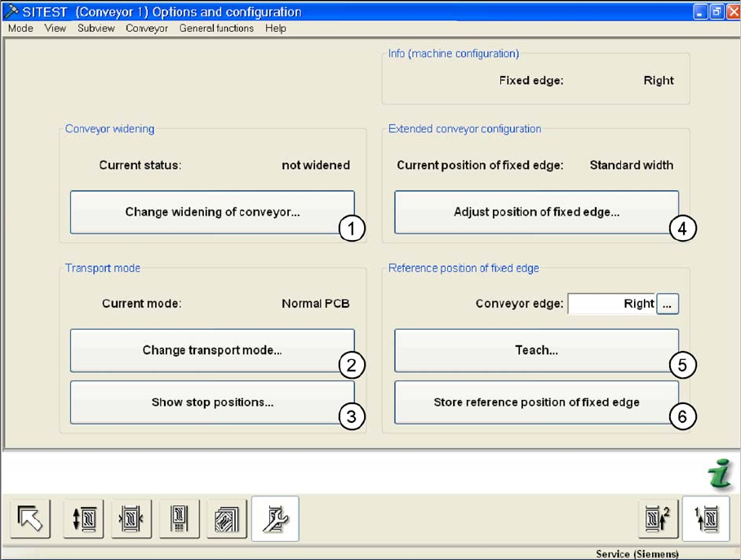Click the green info icon
741x560 pixels.
coord(721,474)
